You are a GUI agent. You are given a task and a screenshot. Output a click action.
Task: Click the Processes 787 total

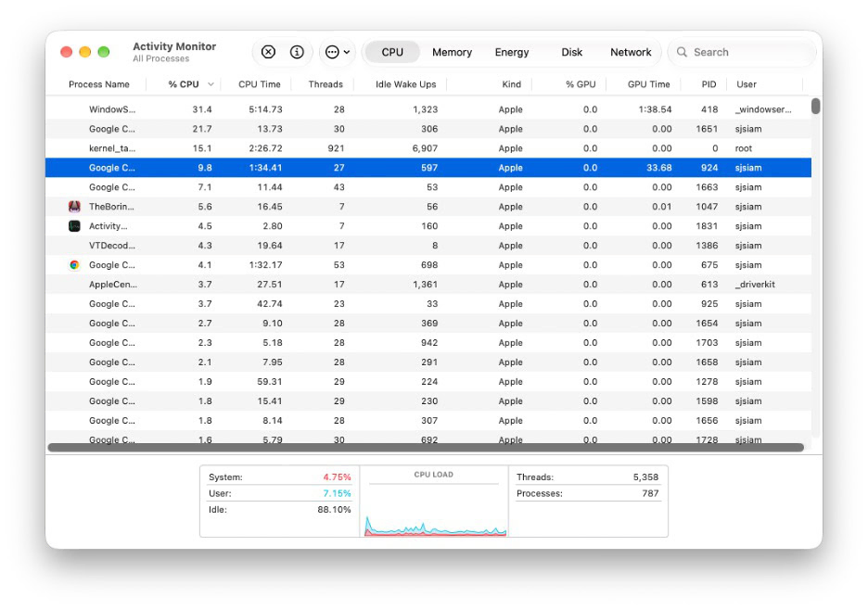pyautogui.click(x=650, y=492)
